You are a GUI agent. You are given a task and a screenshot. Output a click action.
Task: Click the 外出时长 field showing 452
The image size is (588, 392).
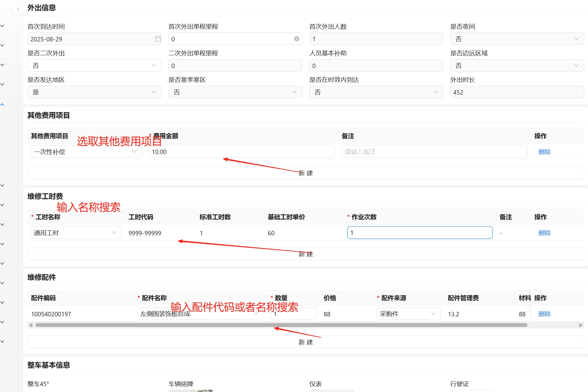coord(517,92)
